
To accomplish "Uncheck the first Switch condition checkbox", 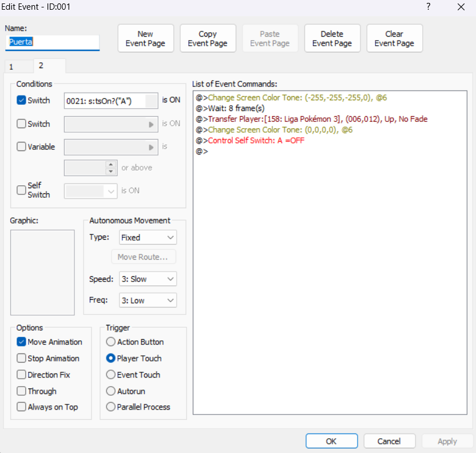I will pyautogui.click(x=22, y=100).
